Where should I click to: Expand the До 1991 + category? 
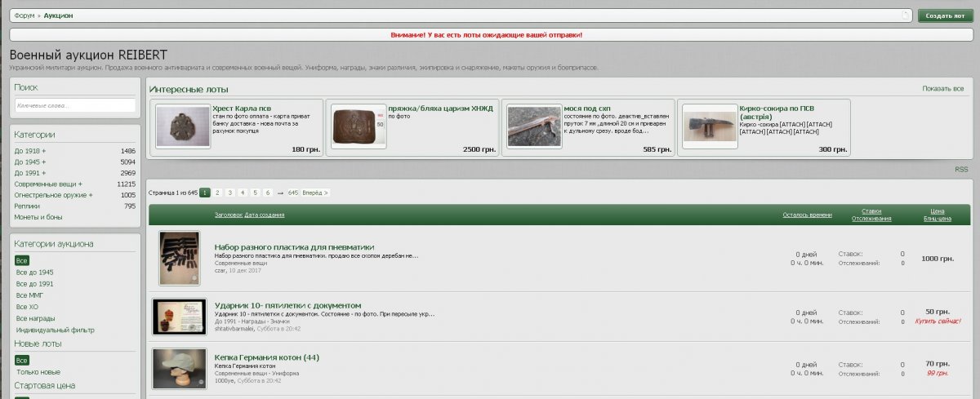coord(30,173)
